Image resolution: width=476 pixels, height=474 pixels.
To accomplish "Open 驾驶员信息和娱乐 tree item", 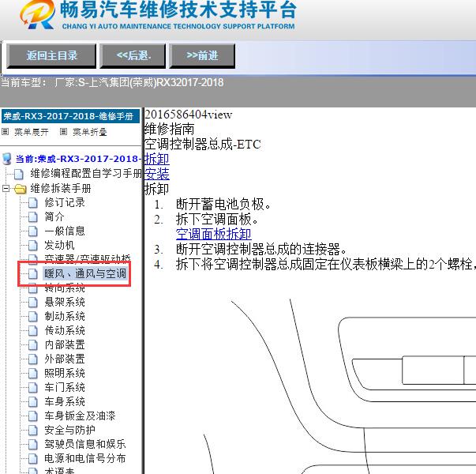I will click(x=85, y=444).
